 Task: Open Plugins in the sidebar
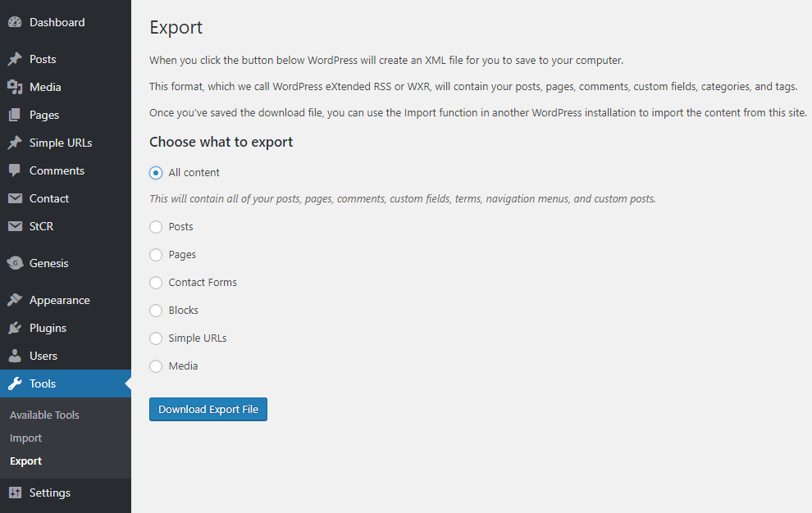48,328
